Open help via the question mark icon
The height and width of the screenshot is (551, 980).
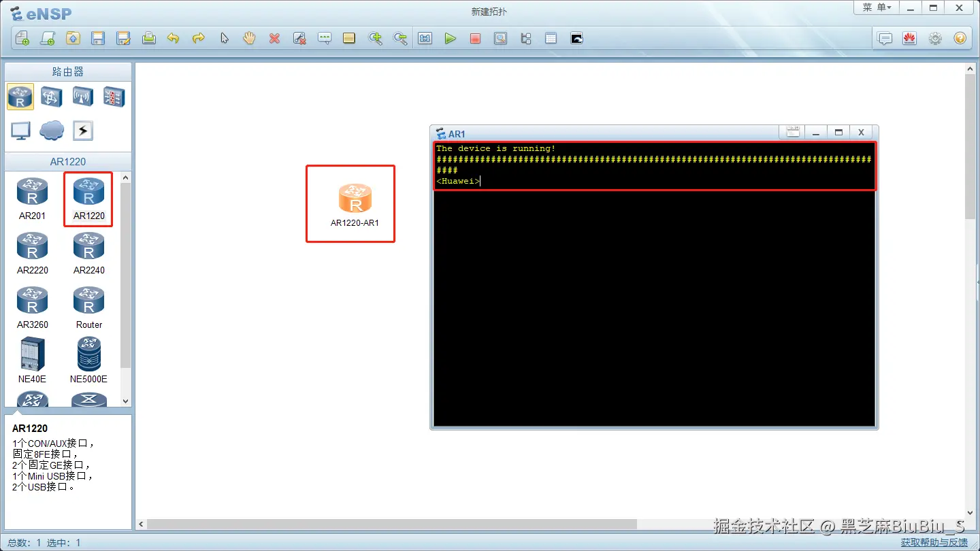pyautogui.click(x=960, y=39)
